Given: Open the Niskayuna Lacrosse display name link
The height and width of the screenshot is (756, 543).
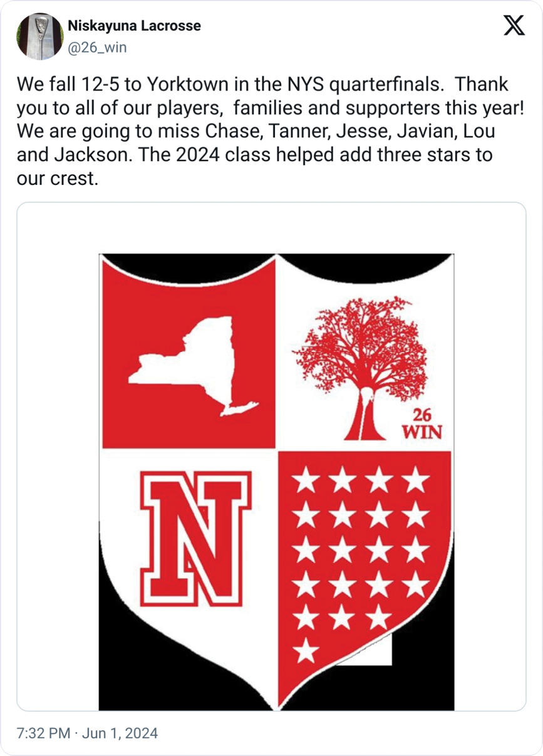Looking at the screenshot, I should click(x=134, y=26).
